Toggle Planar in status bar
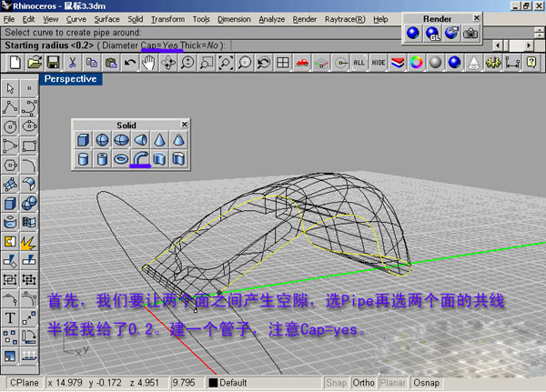546x392 pixels. (x=393, y=383)
